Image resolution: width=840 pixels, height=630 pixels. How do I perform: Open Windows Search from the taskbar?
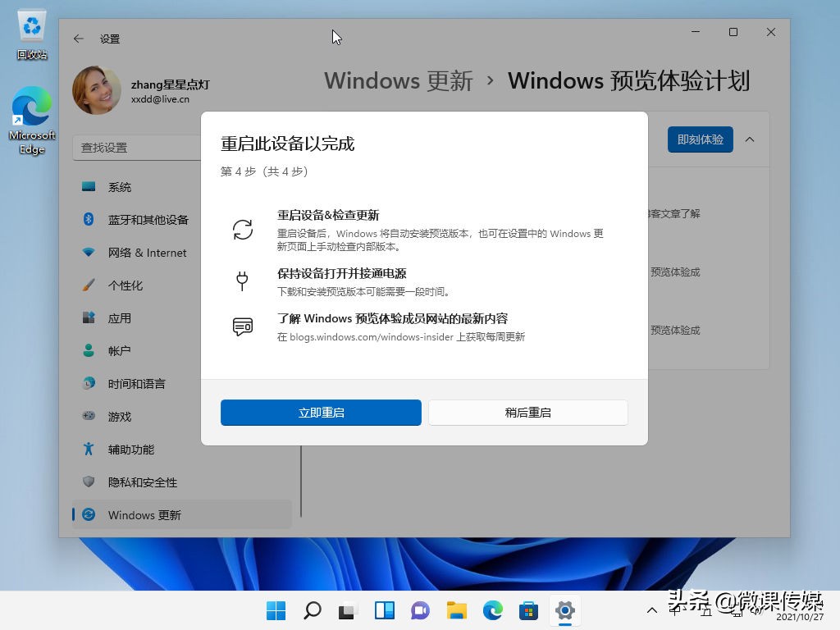pos(312,611)
